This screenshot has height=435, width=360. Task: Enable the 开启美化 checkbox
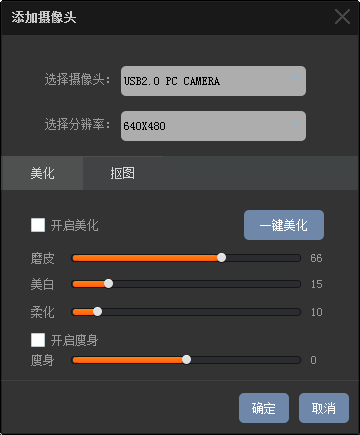pos(38,225)
